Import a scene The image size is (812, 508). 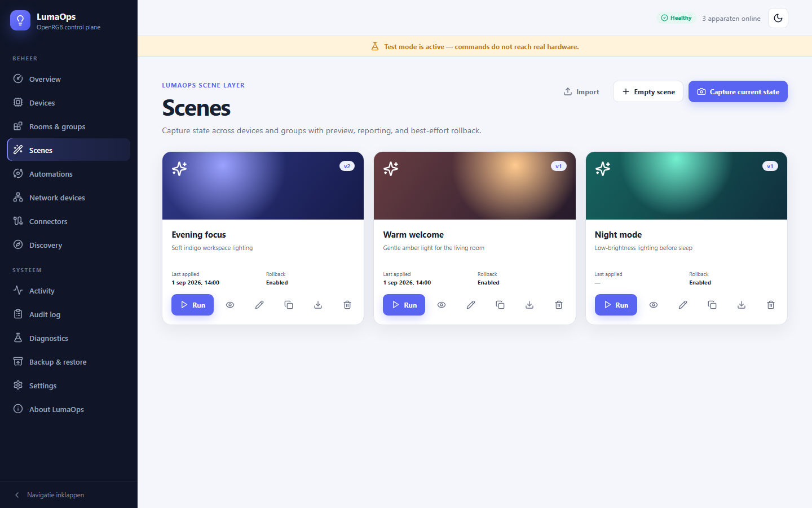pyautogui.click(x=581, y=91)
